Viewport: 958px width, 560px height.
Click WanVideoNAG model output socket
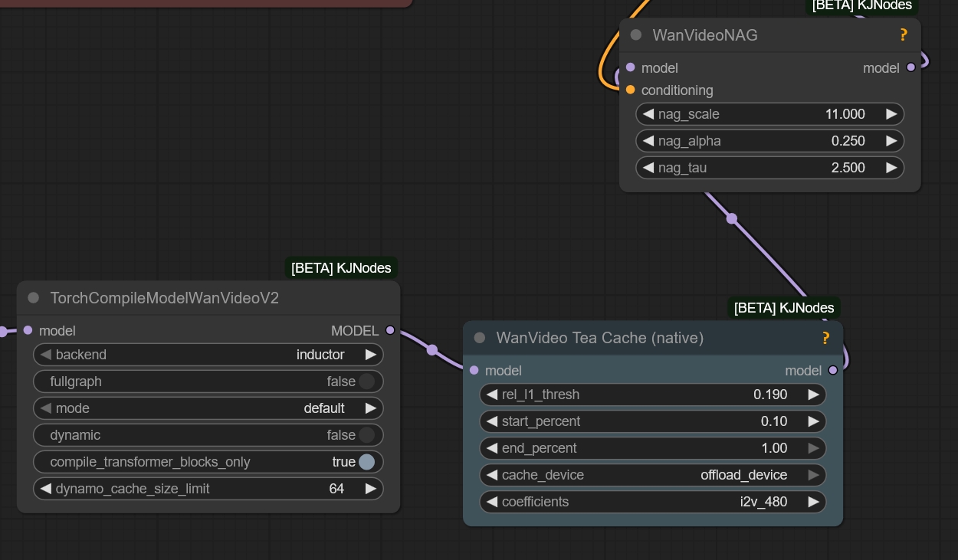point(910,67)
